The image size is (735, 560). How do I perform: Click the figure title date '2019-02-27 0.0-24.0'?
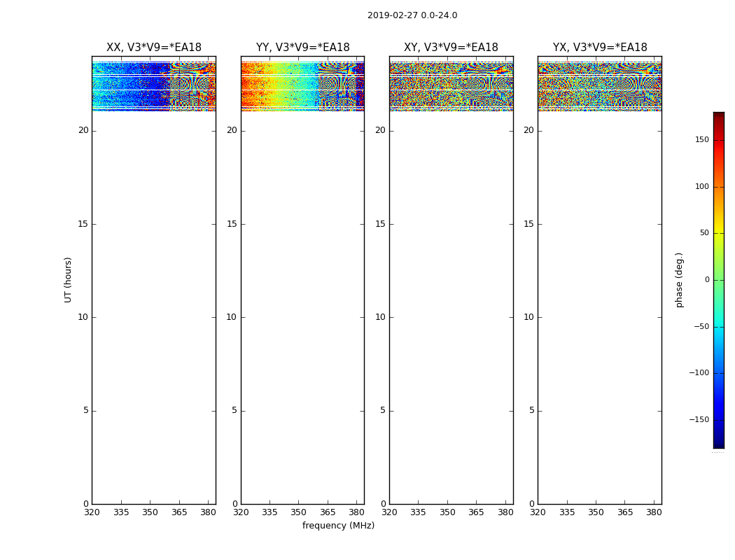412,15
